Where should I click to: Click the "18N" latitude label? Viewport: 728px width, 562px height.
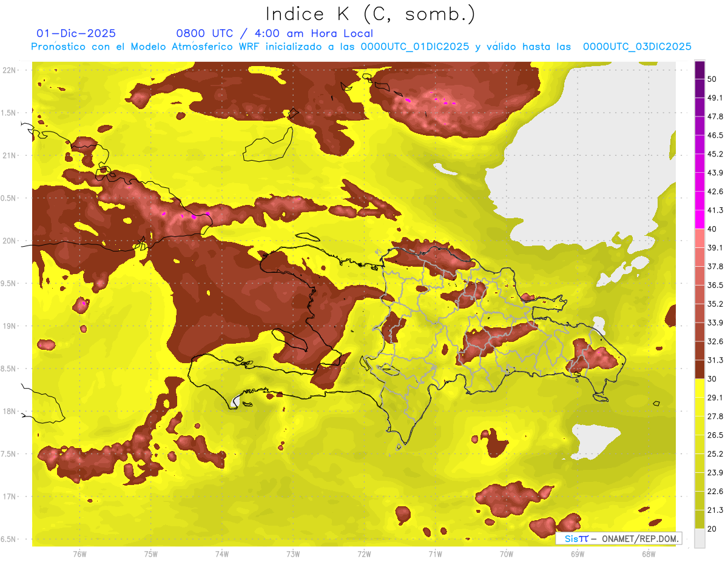point(9,412)
